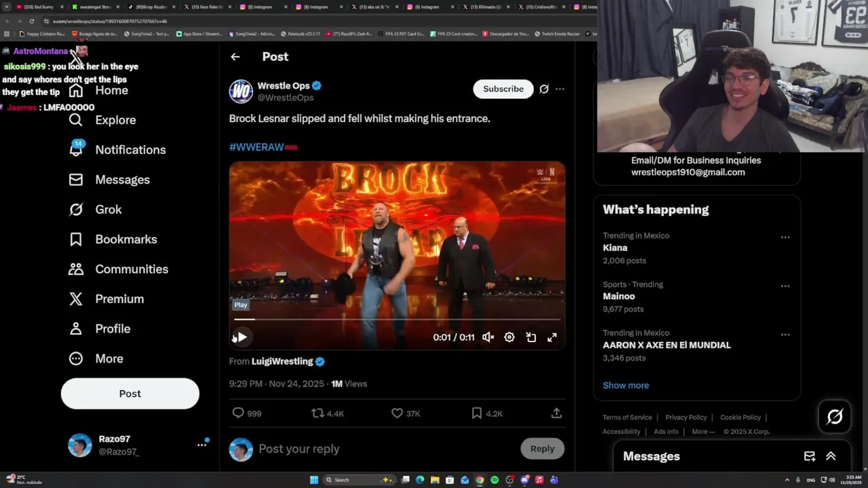The height and width of the screenshot is (488, 868).
Task: Compose new message in Messages drawer
Action: (x=810, y=456)
